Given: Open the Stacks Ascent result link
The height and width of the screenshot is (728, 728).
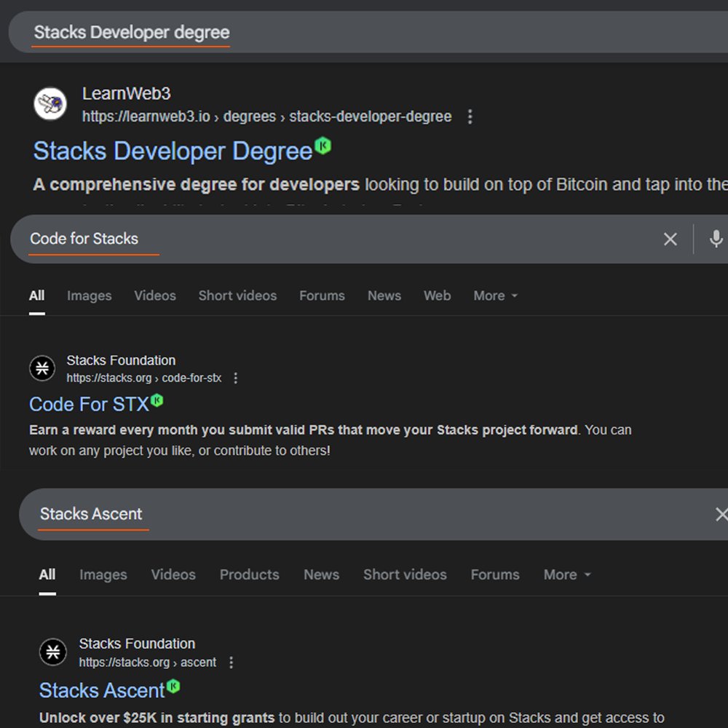Looking at the screenshot, I should coord(102,690).
